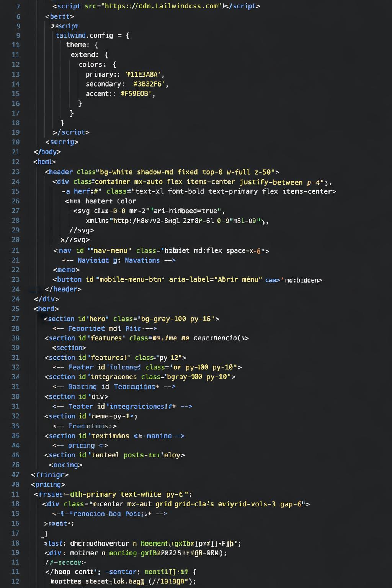Click section id 'hero' bg-gray-100 py-16 line
This screenshot has width=392, height=588.
pyautogui.click(x=132, y=319)
